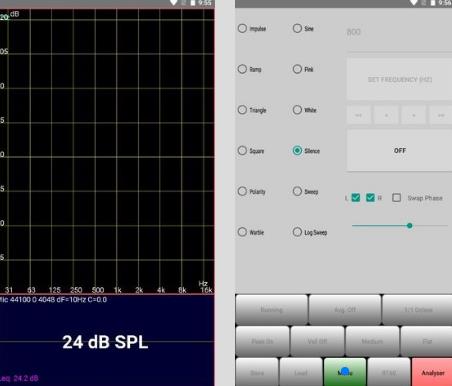Viewport: 452px width, 386px height.
Task: Click the 1/1 Octave button
Action: coord(417,310)
